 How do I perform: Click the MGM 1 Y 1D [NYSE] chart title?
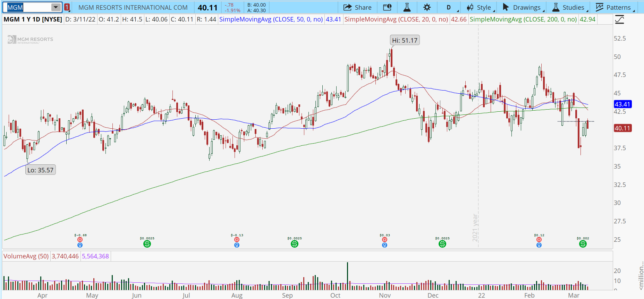click(x=33, y=19)
